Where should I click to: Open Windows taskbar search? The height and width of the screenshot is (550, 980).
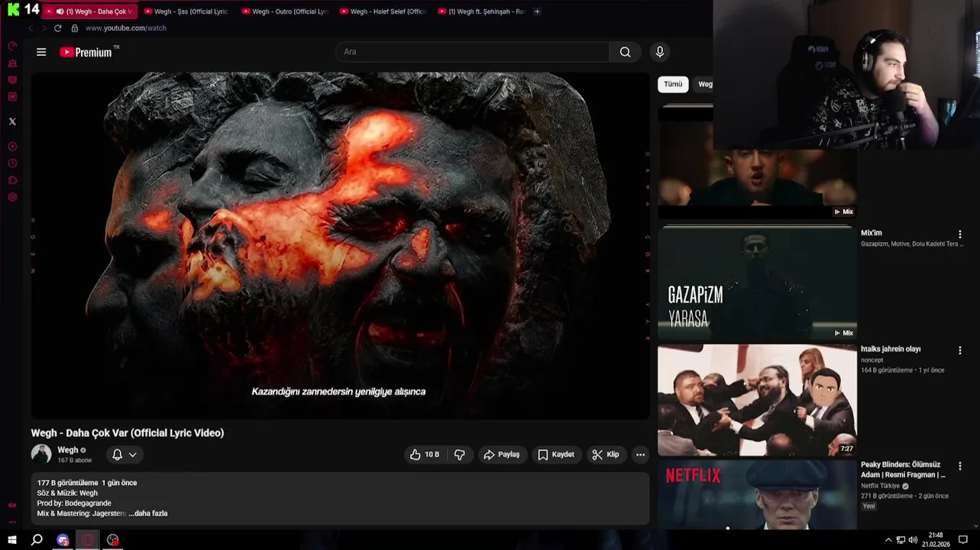(x=37, y=540)
